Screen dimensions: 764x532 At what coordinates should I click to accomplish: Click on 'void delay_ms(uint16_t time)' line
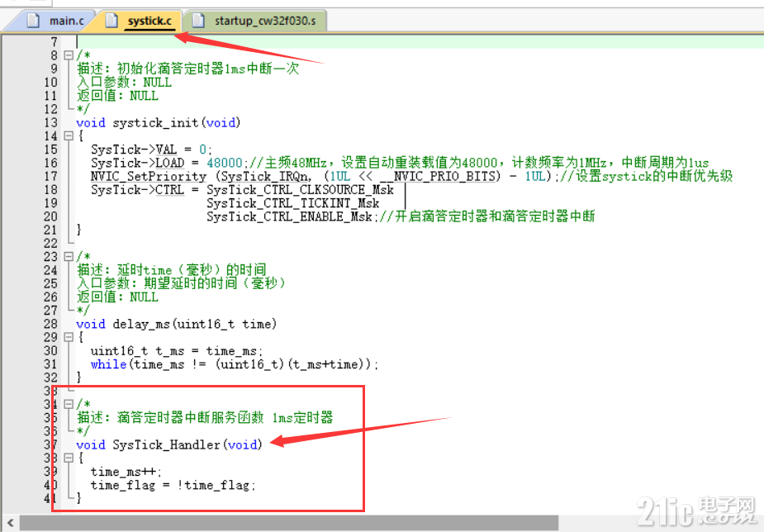click(x=177, y=324)
